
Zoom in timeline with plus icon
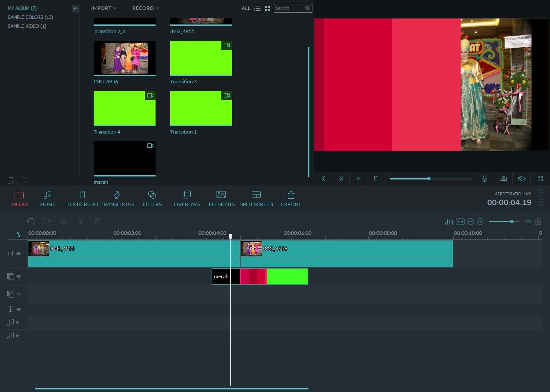[480, 222]
